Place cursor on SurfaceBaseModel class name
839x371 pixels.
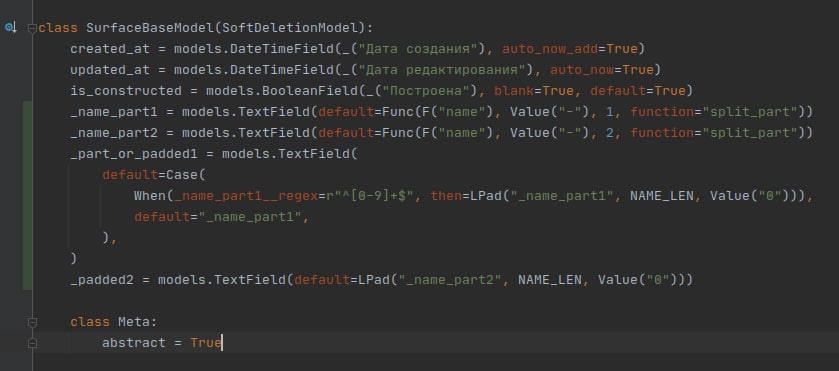pos(150,28)
